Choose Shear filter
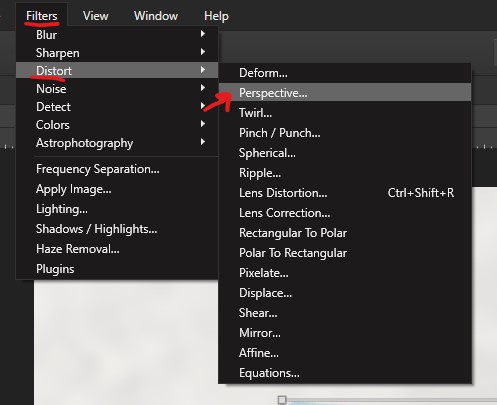 [x=345, y=313]
